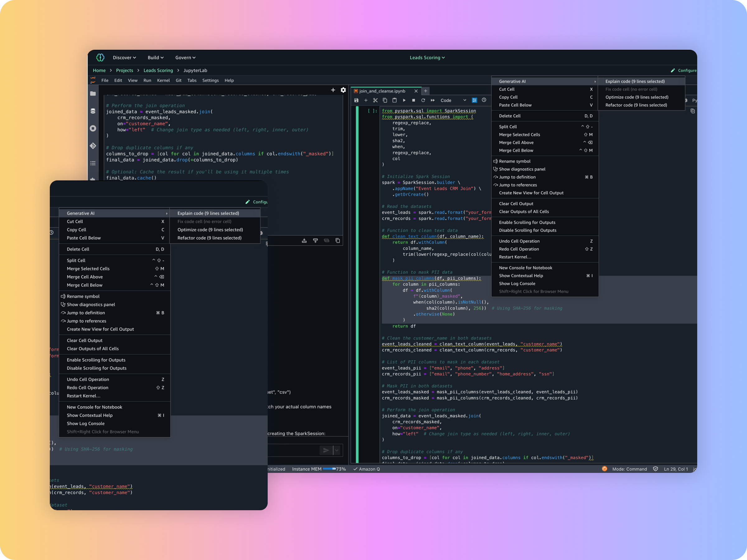Switch to the join_and_cleanse.ipynb tab
Viewport: 747px width, 560px height.
click(x=382, y=91)
